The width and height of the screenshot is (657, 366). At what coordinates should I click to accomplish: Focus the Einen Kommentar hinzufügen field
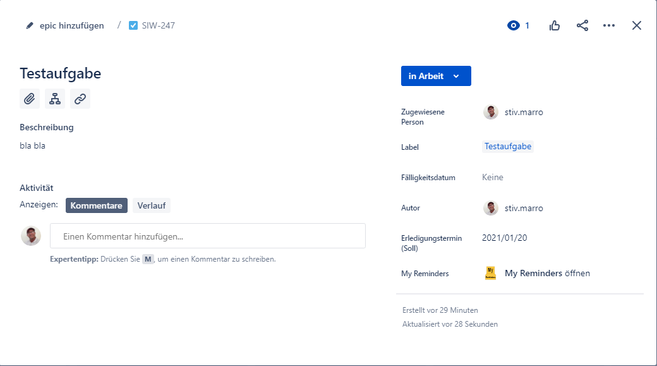tap(208, 236)
